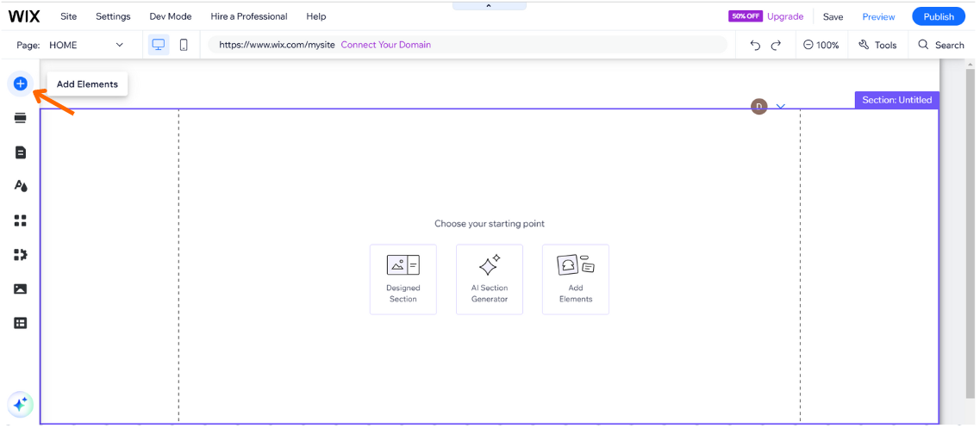Publish the site
The height and width of the screenshot is (428, 980).
click(939, 17)
